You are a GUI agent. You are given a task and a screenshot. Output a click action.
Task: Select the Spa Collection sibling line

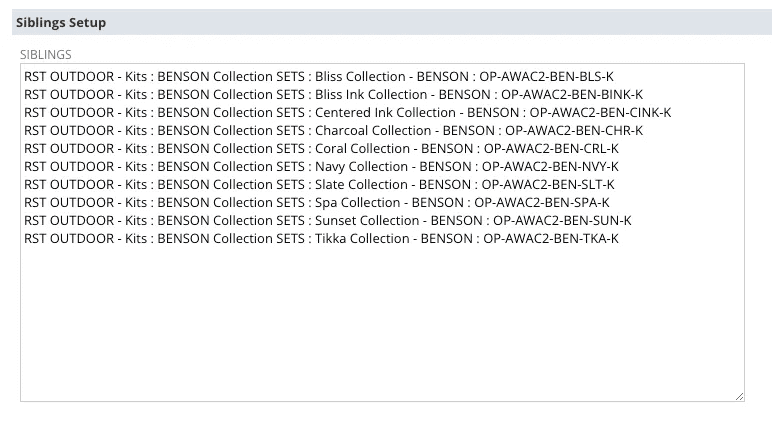pyautogui.click(x=317, y=203)
